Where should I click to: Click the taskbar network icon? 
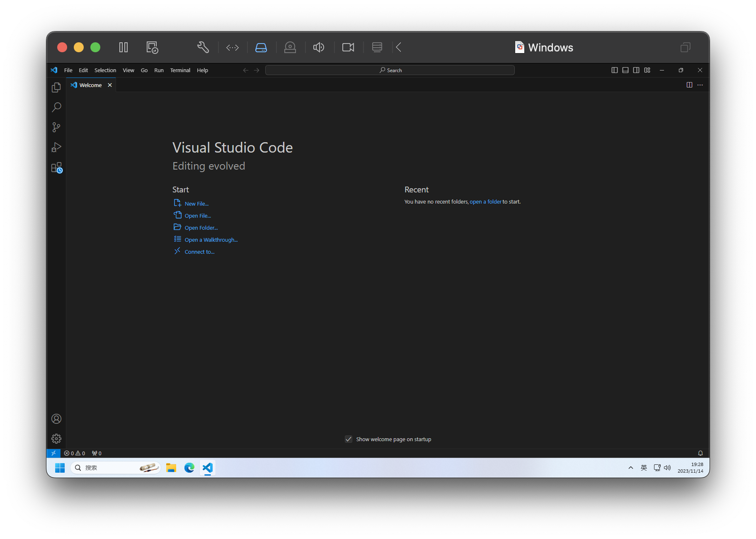(x=657, y=468)
